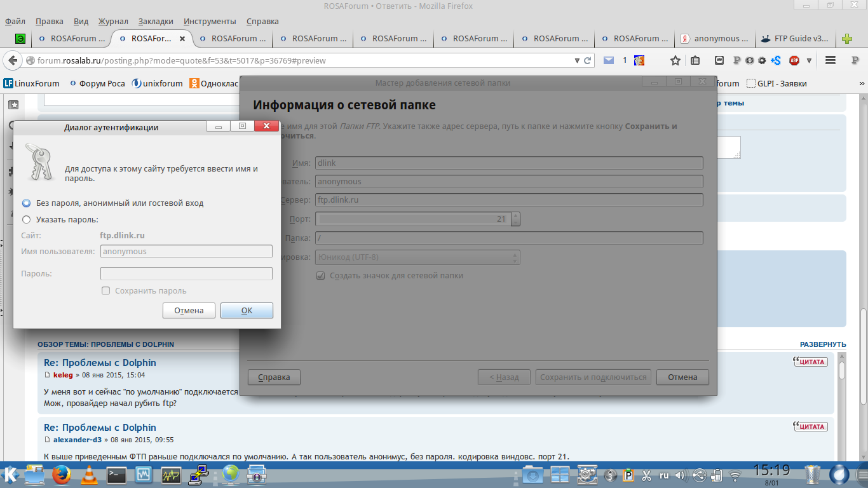This screenshot has height=488, width=868.
Task: Open the file manager in the taskbar
Action: click(x=34, y=474)
